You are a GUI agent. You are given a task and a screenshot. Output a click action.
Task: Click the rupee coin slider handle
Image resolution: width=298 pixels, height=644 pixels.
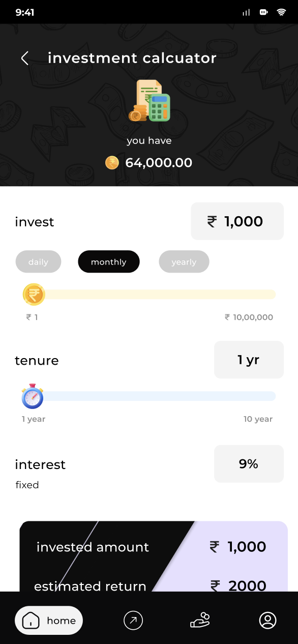[x=34, y=295]
